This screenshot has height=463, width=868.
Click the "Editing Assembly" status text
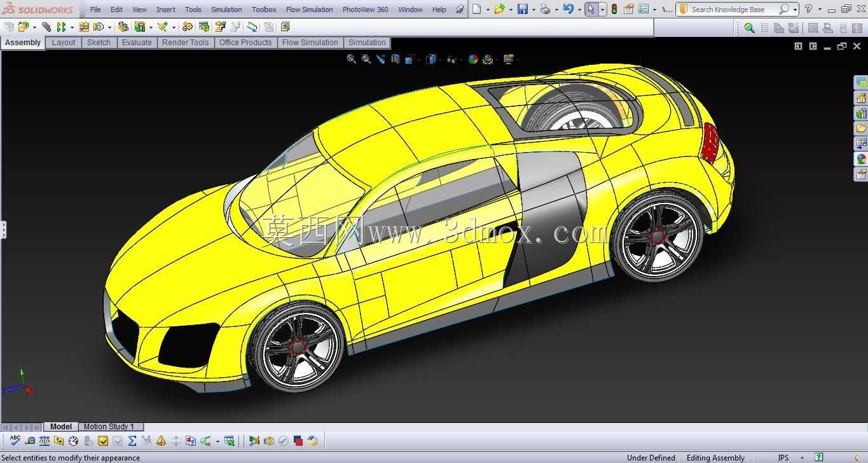(715, 458)
